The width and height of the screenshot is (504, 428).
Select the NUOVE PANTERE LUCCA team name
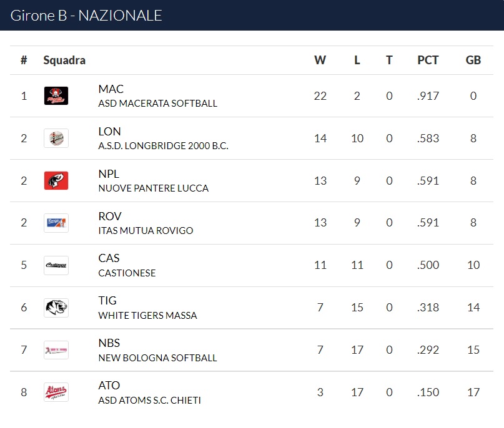coord(153,188)
